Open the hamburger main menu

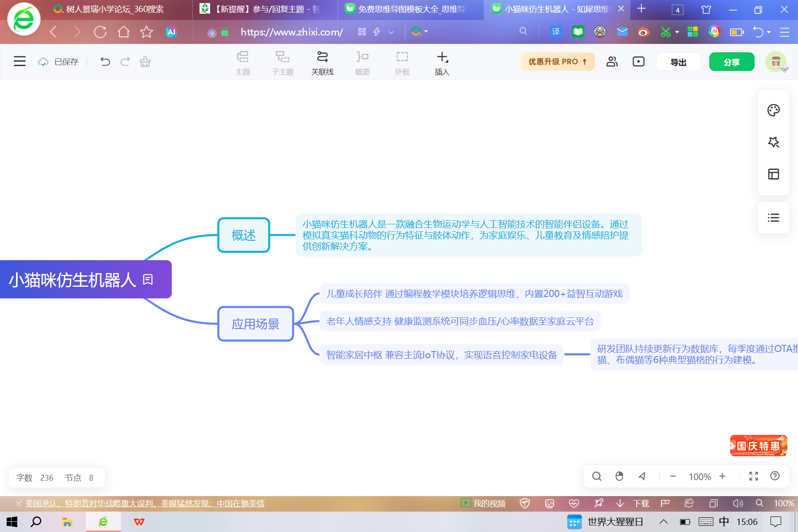20,61
